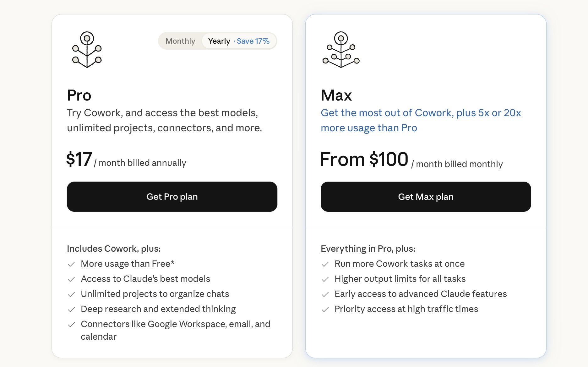Image resolution: width=588 pixels, height=367 pixels.
Task: Click the Save 17% label
Action: [253, 41]
